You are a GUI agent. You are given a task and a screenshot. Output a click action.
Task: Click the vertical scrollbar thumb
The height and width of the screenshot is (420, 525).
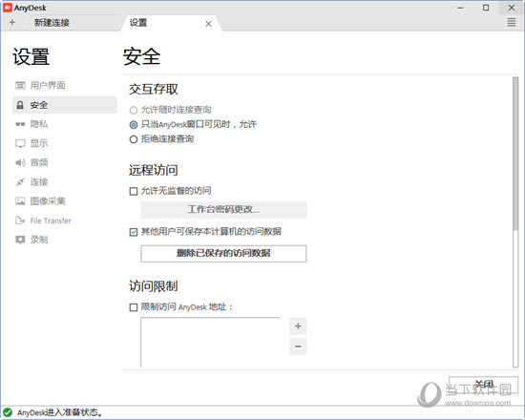click(x=515, y=154)
